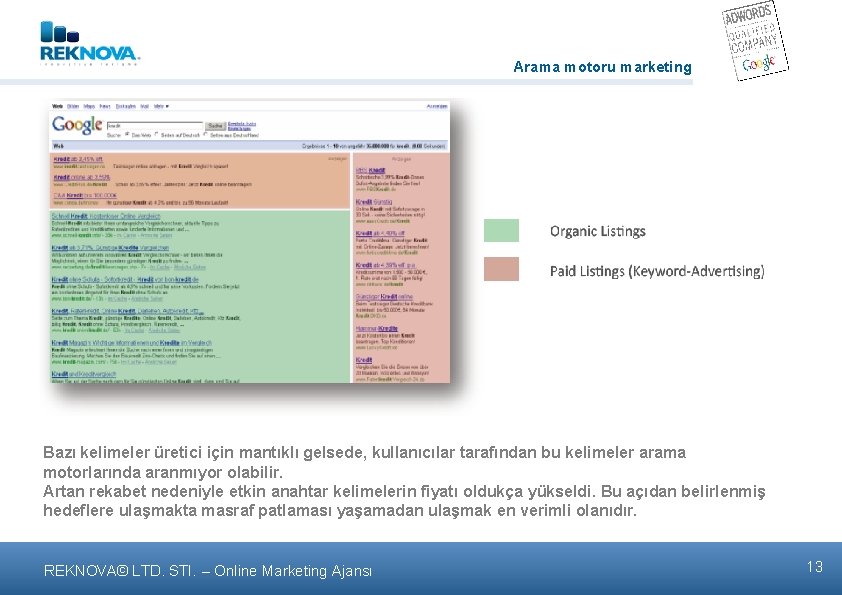Open the organic result 'Kredit Magazin'
Screen dimensions: 842x595
click(x=132, y=343)
